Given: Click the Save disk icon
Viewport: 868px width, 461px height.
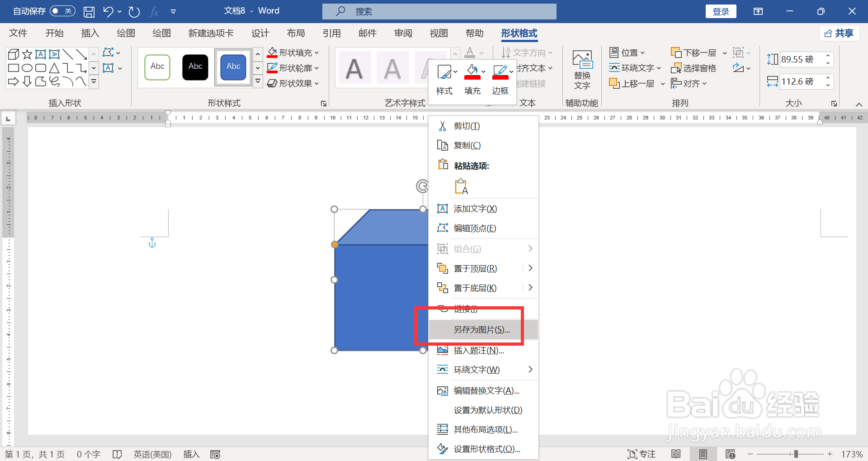Looking at the screenshot, I should point(89,11).
